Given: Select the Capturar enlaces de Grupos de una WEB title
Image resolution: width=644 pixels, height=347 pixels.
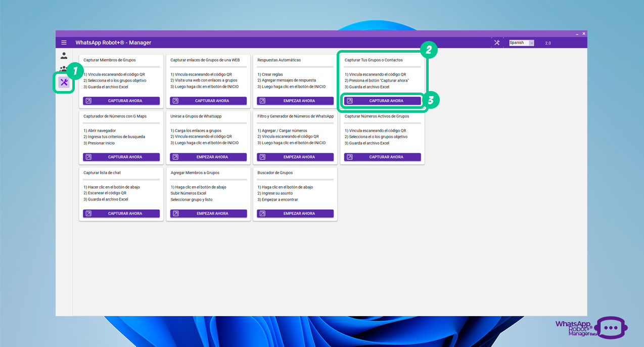Looking at the screenshot, I should point(205,60).
